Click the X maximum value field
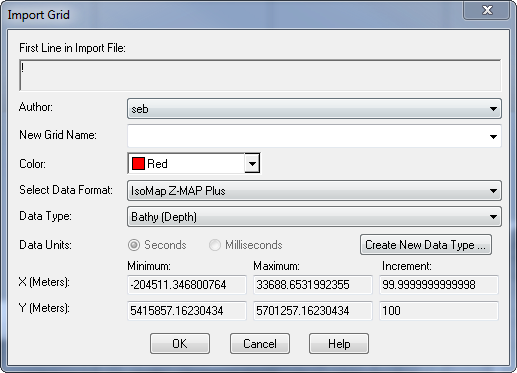This screenshot has width=517, height=373. 313,285
